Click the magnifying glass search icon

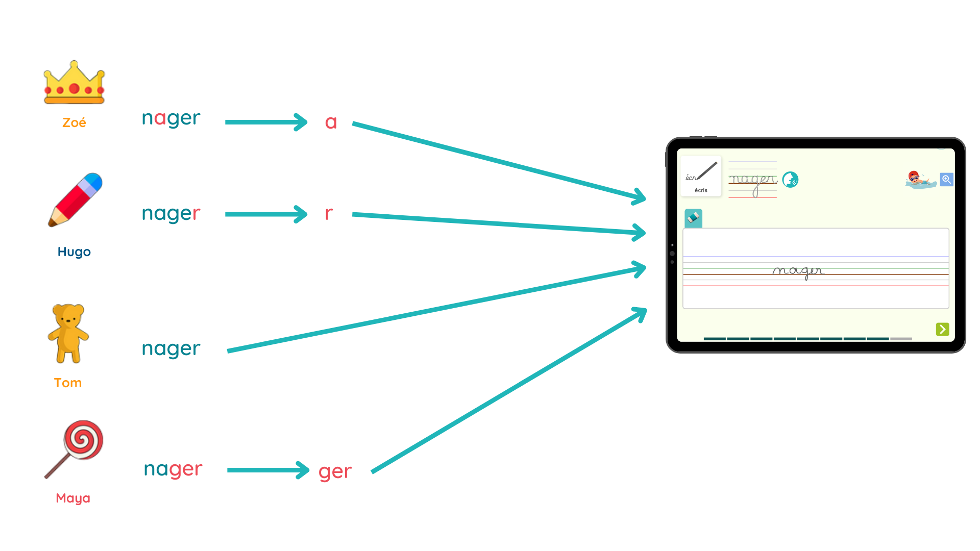[946, 179]
